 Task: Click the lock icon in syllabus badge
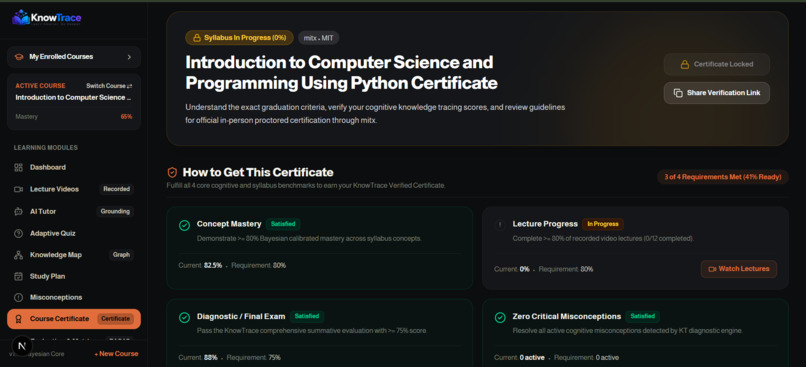pos(196,38)
